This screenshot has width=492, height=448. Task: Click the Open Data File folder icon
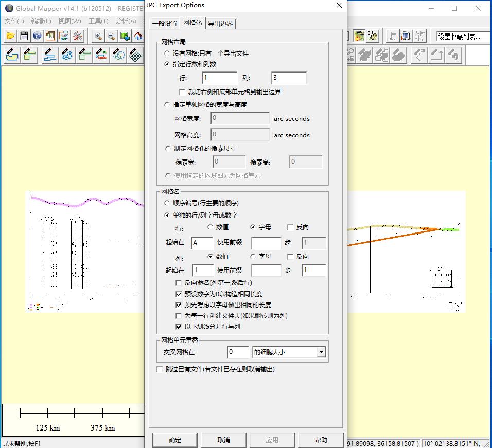tap(11, 36)
